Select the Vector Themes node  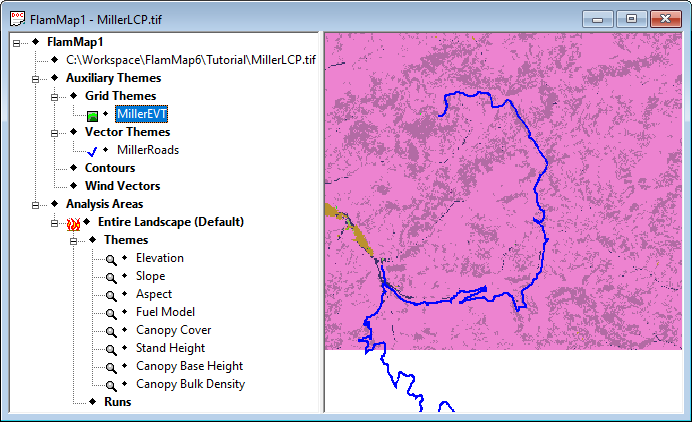click(128, 132)
